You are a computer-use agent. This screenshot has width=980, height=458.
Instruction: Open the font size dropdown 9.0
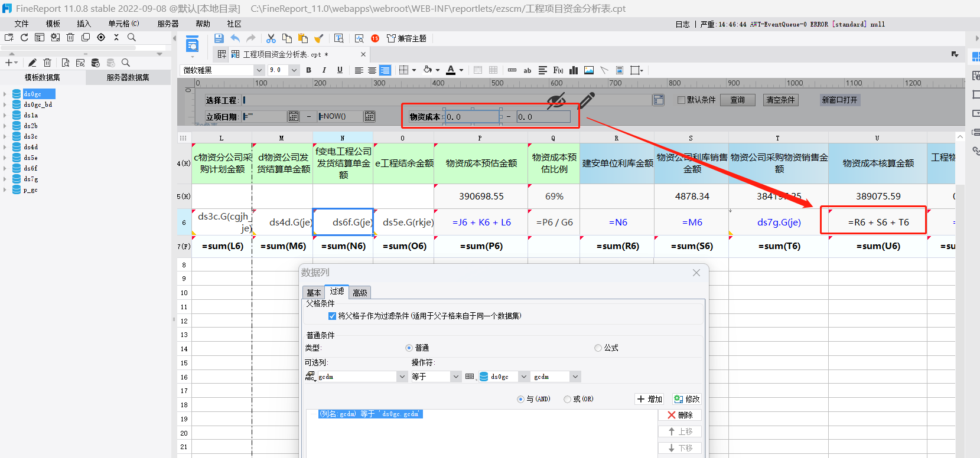click(294, 70)
